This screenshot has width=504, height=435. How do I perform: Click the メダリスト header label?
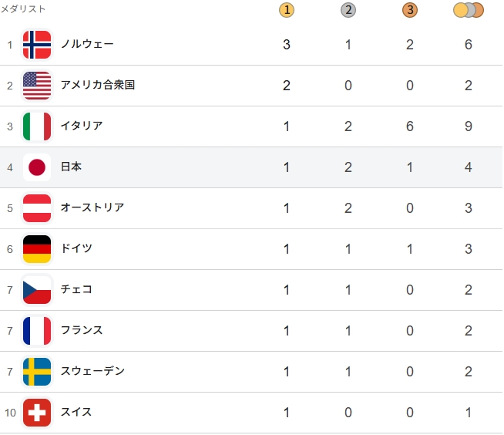point(23,9)
